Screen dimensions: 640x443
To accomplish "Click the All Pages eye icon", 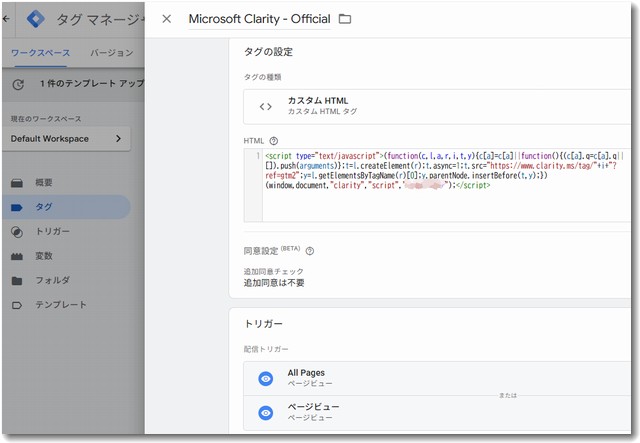I will click(x=266, y=378).
